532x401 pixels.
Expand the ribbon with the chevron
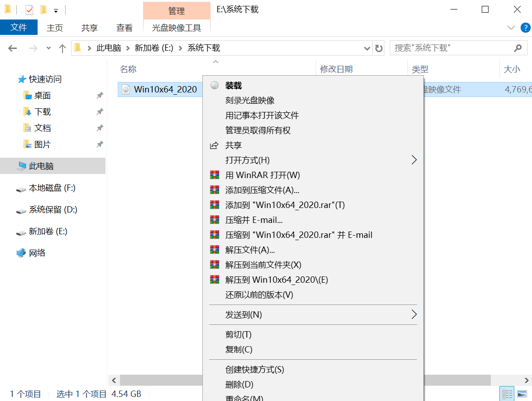pyautogui.click(x=511, y=28)
